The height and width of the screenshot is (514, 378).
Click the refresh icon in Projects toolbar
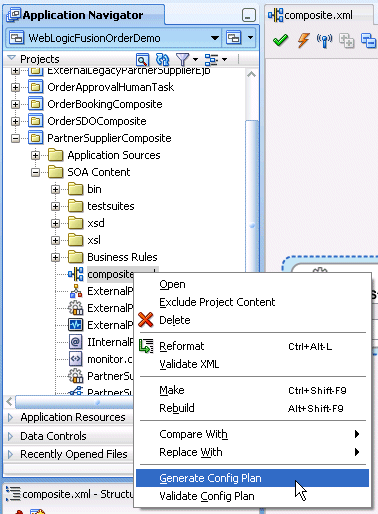162,60
